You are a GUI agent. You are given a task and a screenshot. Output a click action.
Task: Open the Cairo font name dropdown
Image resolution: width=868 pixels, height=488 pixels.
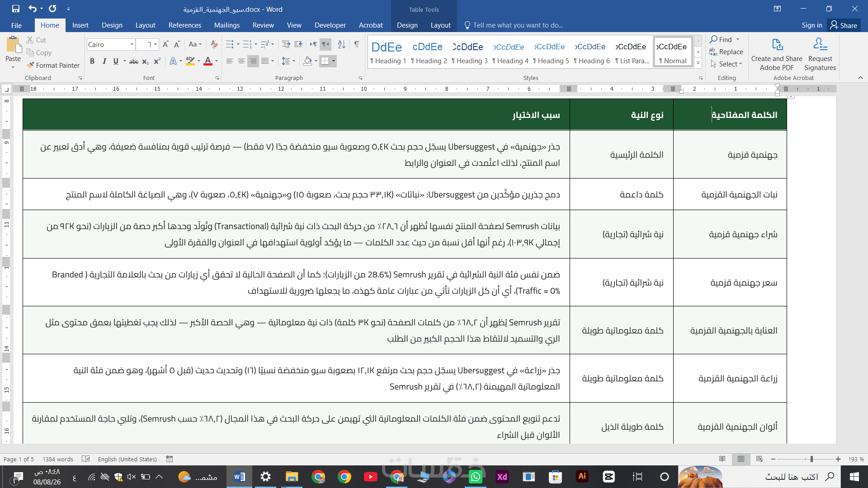click(x=132, y=44)
